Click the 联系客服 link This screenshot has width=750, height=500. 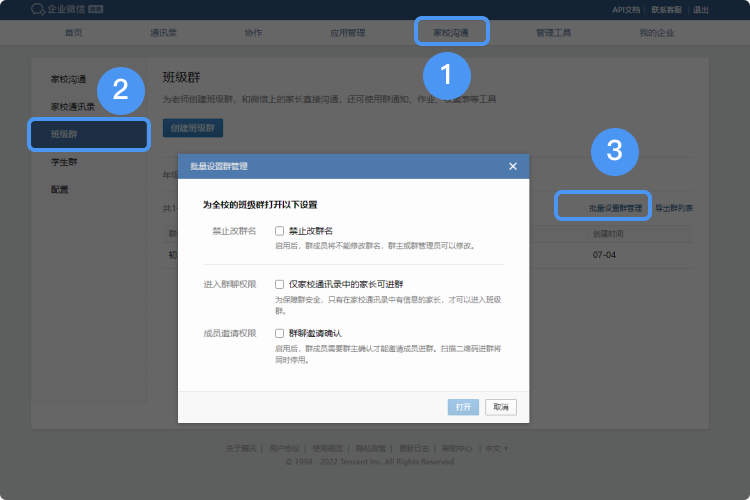coord(666,10)
